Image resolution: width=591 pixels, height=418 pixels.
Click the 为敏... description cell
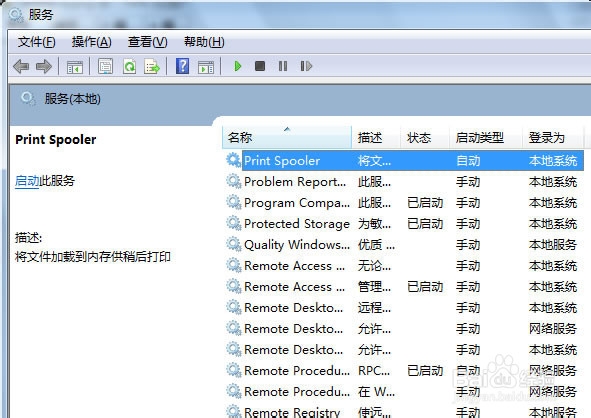click(374, 224)
